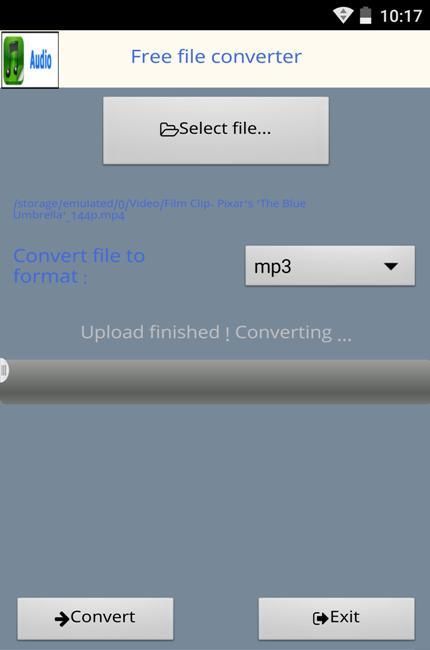This screenshot has height=650, width=430.
Task: Click the middle of the gray progress bar
Action: click(215, 381)
